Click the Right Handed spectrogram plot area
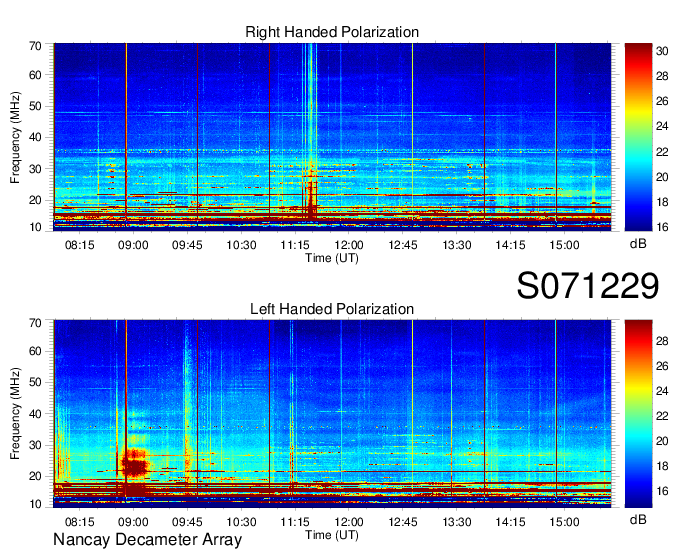The image size is (680, 552). [332, 137]
